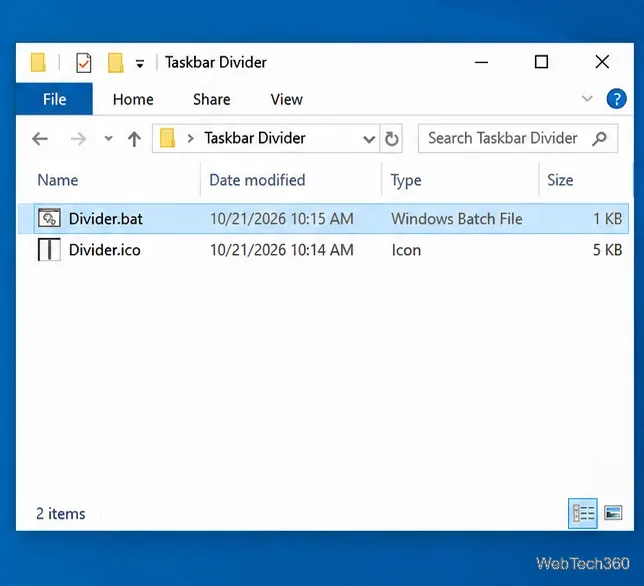Switch to Large icons view layout
This screenshot has width=644, height=586.
tap(613, 513)
